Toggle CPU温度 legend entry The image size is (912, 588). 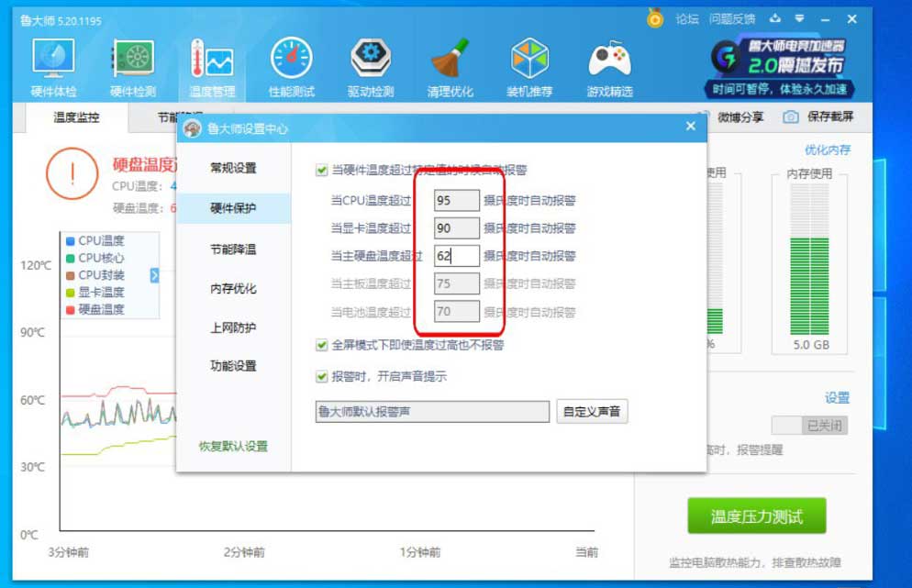95,240
